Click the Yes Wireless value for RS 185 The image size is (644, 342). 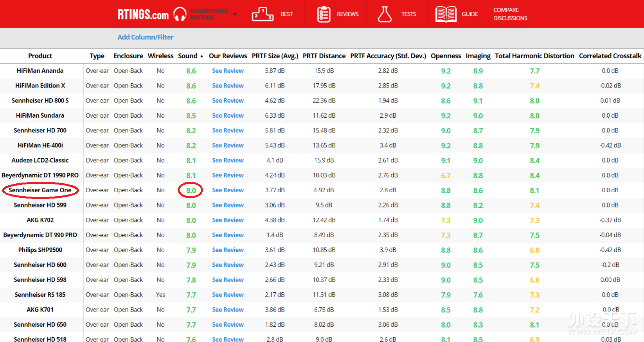pos(160,295)
